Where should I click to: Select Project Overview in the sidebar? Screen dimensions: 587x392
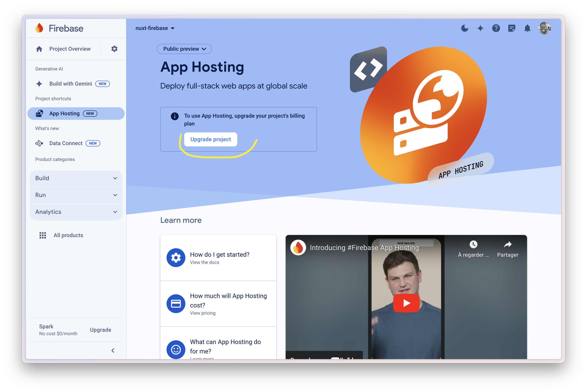(x=70, y=49)
